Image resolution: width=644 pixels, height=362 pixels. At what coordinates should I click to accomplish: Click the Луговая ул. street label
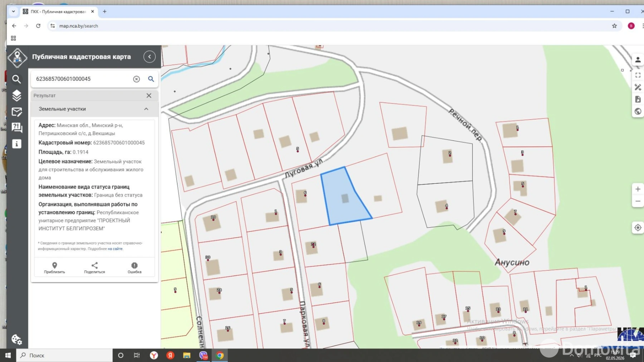304,169
